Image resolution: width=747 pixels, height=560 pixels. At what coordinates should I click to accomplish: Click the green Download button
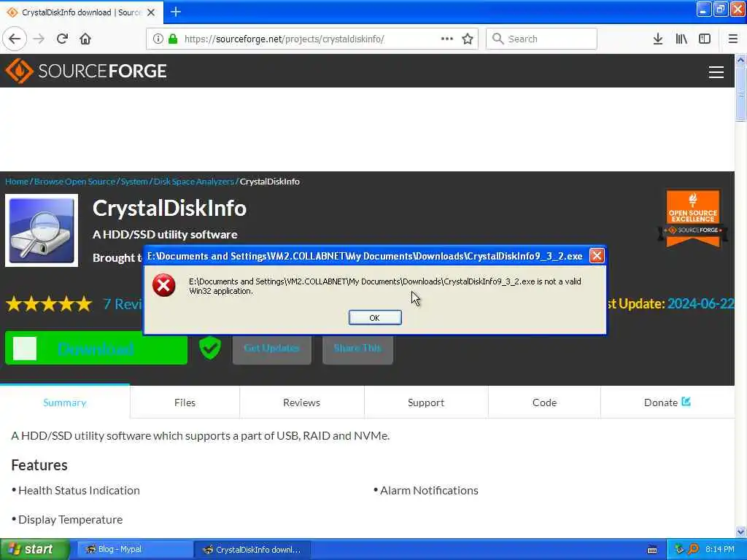point(96,349)
